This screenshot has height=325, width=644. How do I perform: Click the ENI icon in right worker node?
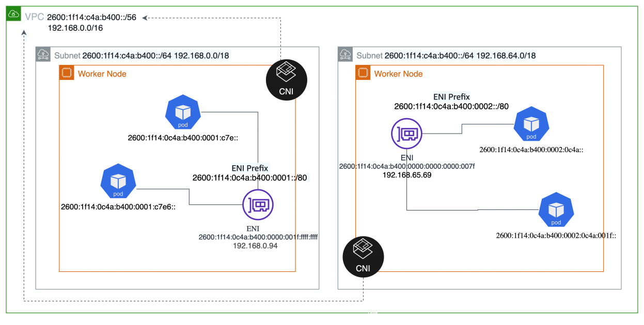point(406,134)
